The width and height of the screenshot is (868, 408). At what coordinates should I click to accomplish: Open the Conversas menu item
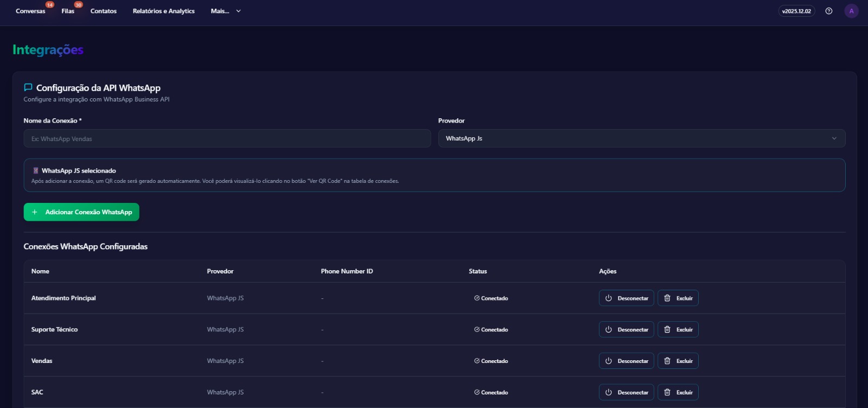coord(30,11)
